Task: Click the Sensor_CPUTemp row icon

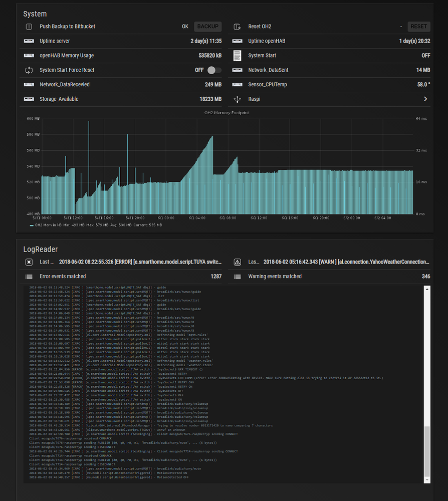Action: point(238,84)
